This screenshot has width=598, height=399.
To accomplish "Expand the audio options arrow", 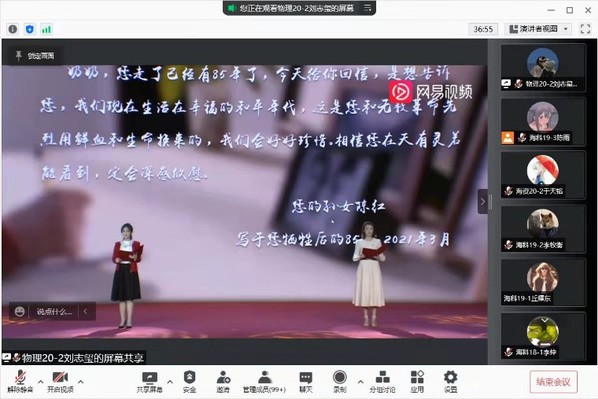I will 40,381.
